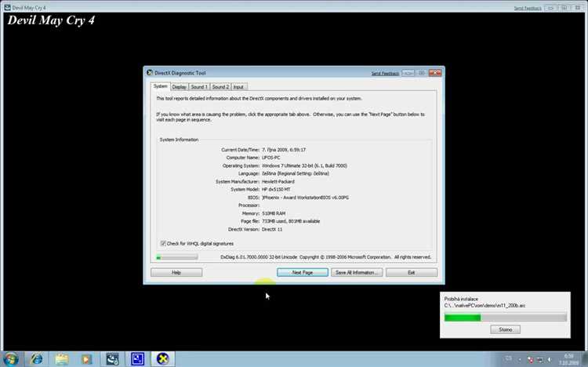
Task: Switch to the Input tab
Action: click(x=239, y=87)
